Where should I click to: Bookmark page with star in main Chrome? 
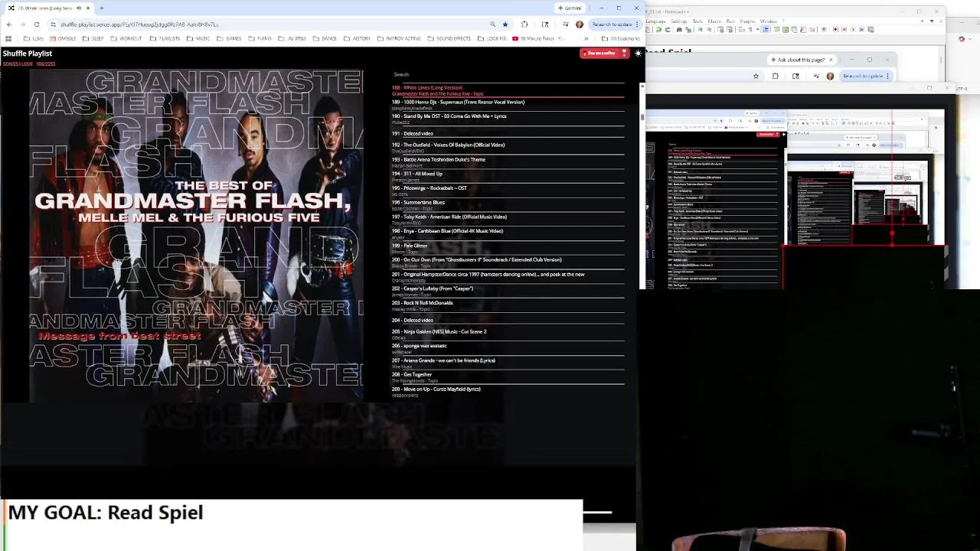click(x=505, y=24)
